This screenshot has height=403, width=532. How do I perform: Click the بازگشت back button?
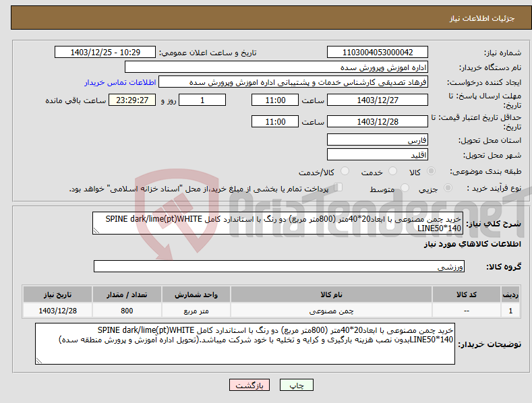tap(249, 385)
